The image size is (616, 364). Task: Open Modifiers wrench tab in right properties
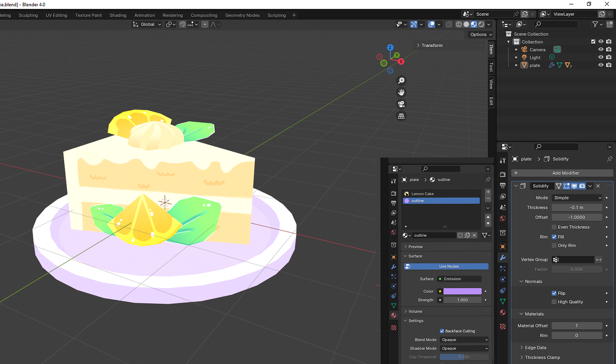click(503, 257)
